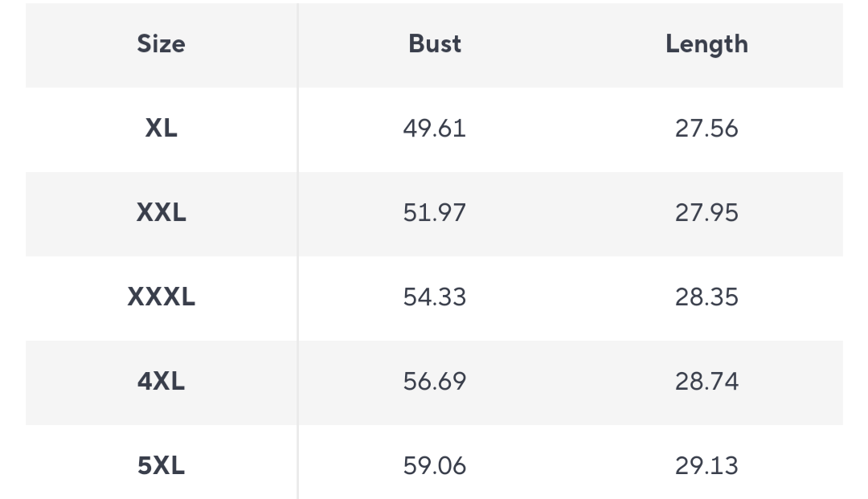Select the 5XL size row label
Viewport: 868px width, 499px height.
tap(161, 465)
